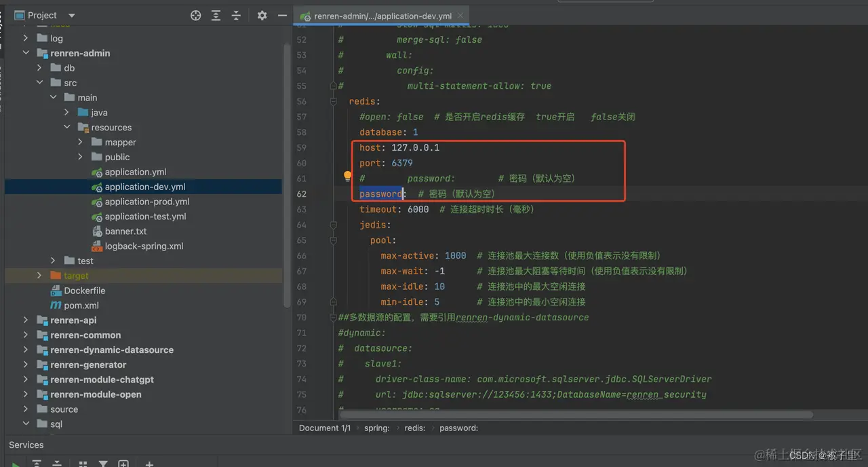Expand the mapper folder arrow
This screenshot has width=868, height=467.
(x=80, y=142)
